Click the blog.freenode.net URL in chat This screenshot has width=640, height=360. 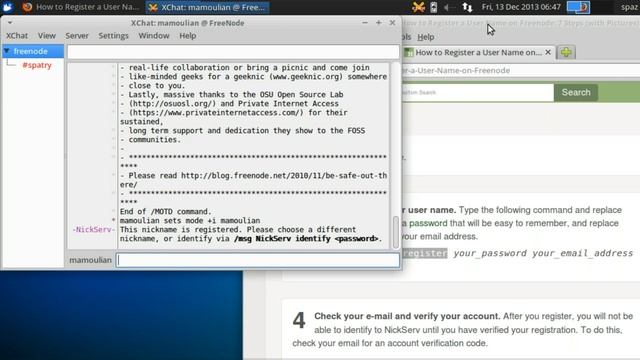pyautogui.click(x=253, y=180)
